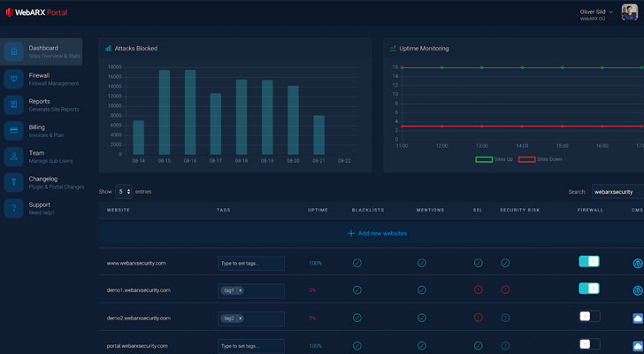
Task: Disable firewall for demo1.webarxsecurity.com
Action: [x=589, y=289]
